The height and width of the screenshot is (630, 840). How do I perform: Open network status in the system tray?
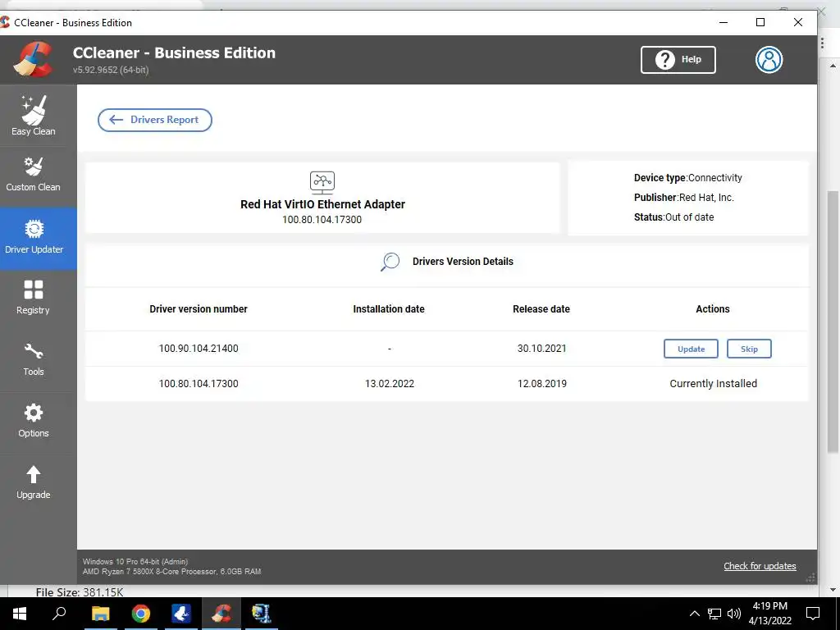tap(714, 614)
